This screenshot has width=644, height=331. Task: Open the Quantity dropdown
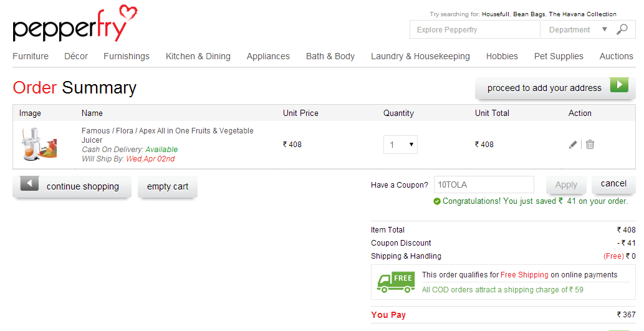[400, 145]
